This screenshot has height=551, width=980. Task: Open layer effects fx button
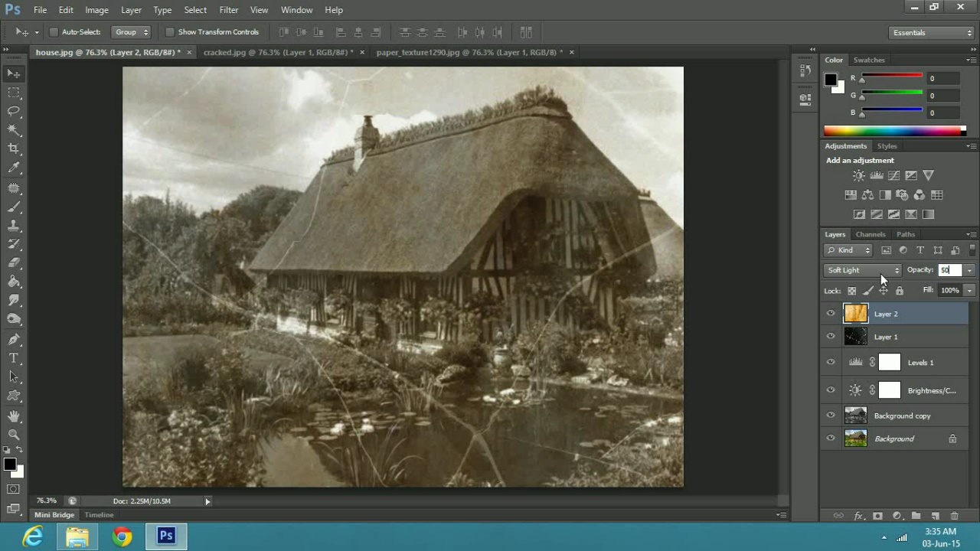pyautogui.click(x=858, y=516)
